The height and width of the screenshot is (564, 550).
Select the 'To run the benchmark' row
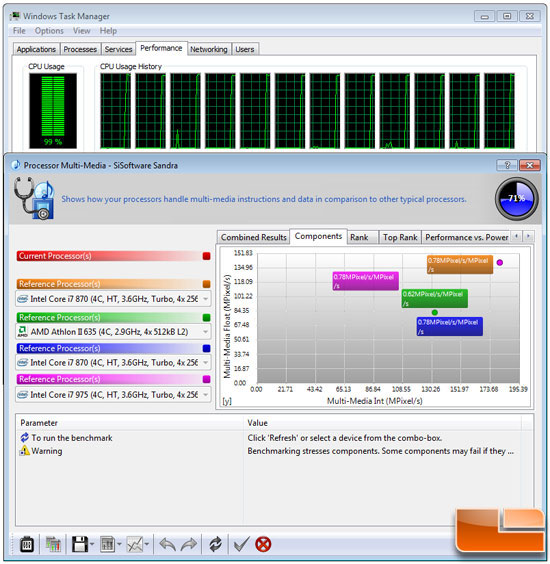click(x=269, y=438)
